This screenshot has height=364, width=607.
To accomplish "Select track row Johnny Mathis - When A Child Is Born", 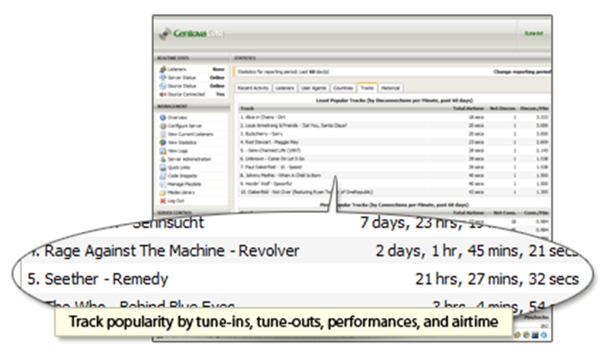I will 394,176.
